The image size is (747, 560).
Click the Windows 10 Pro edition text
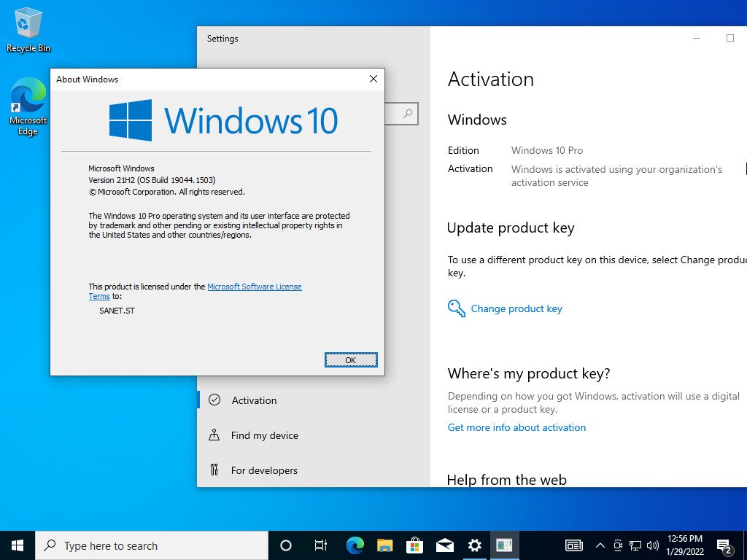pos(547,150)
